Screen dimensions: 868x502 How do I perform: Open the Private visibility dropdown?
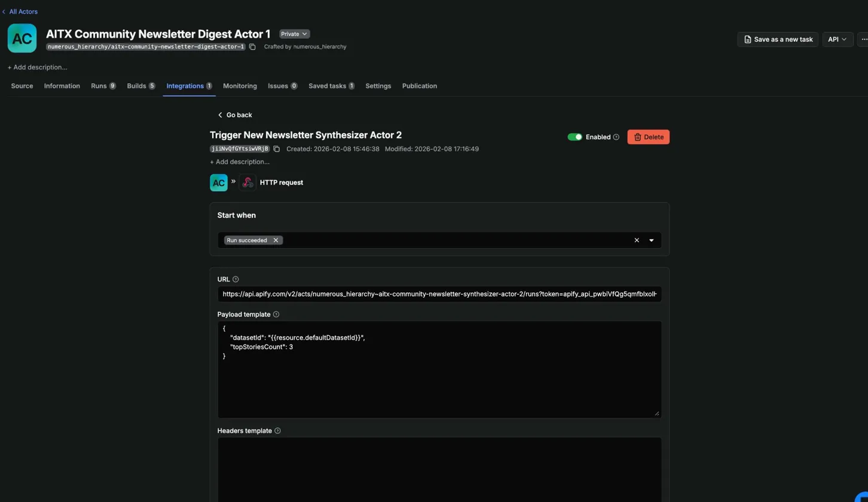click(x=294, y=33)
